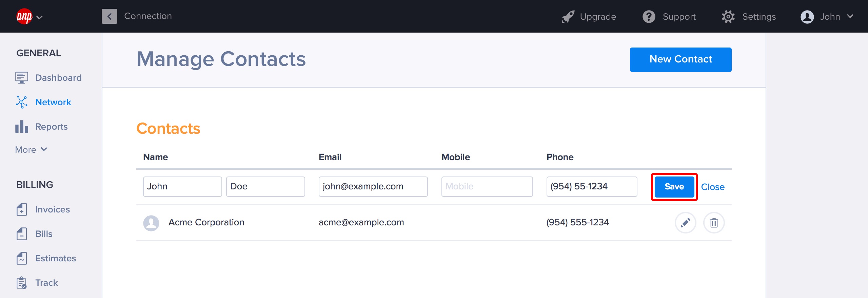This screenshot has width=868, height=298.
Task: Save the contact being edited
Action: pos(674,187)
